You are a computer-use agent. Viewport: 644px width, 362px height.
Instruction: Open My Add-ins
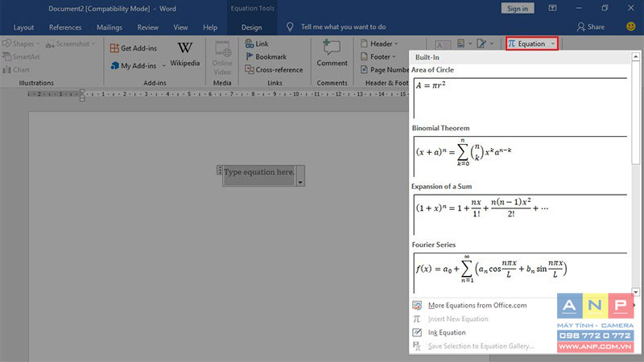[x=134, y=66]
